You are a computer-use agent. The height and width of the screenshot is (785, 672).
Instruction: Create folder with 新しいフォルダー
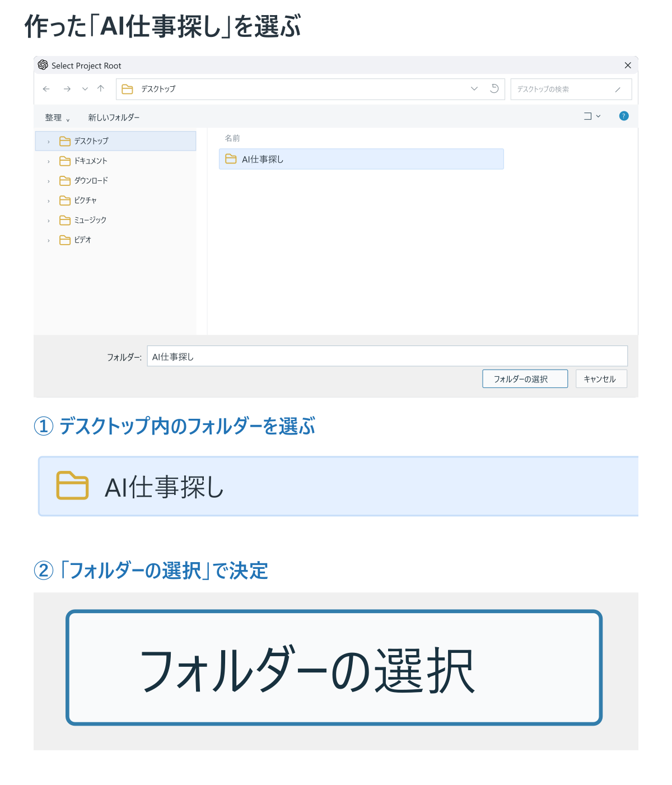(114, 118)
